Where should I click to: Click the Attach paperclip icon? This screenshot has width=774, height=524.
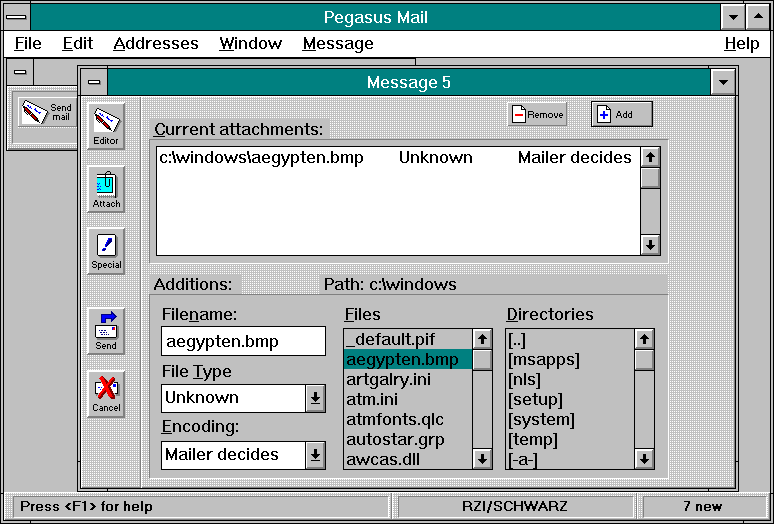pyautogui.click(x=106, y=189)
